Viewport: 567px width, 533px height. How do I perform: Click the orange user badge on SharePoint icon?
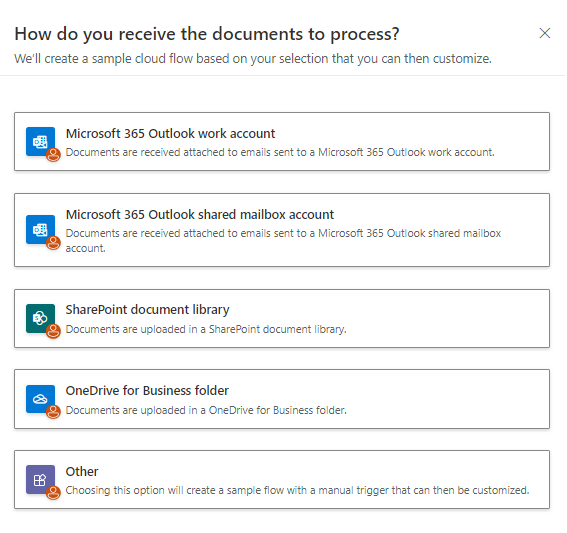(x=53, y=331)
